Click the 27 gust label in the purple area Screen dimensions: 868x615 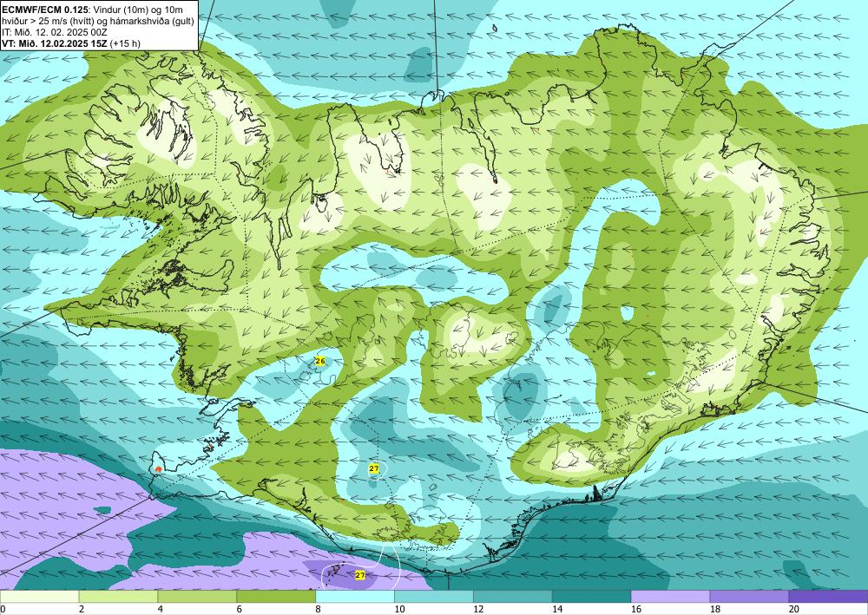click(360, 576)
